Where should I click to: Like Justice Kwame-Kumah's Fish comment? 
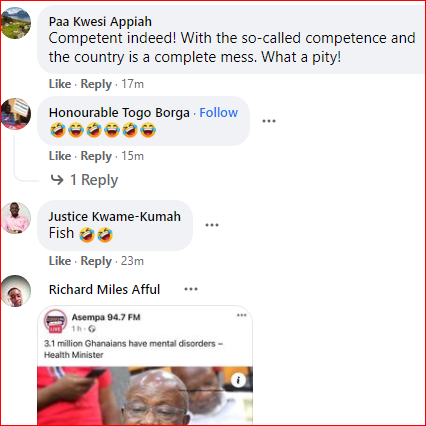[60, 261]
